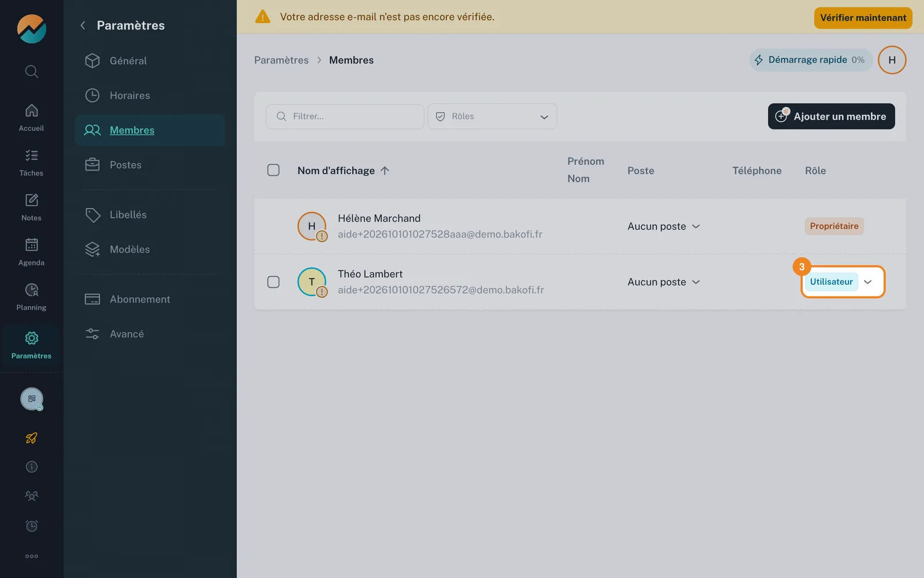The image size is (924, 578).
Task: Click the orange rocket icon
Action: (x=32, y=438)
